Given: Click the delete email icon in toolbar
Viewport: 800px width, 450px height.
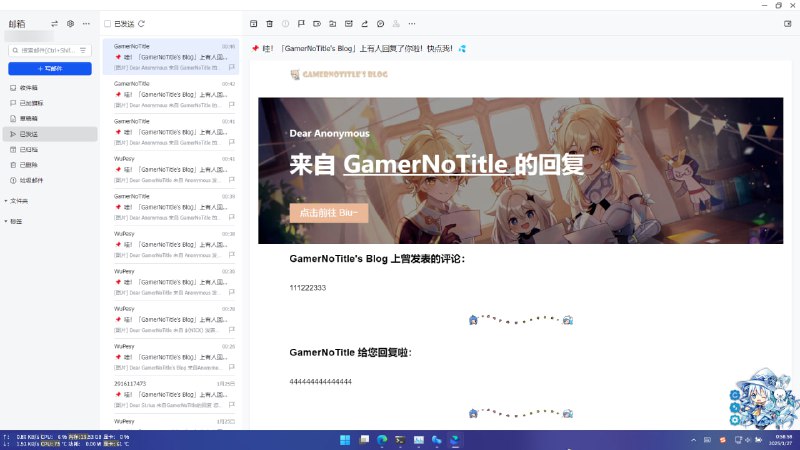Looking at the screenshot, I should (x=269, y=23).
